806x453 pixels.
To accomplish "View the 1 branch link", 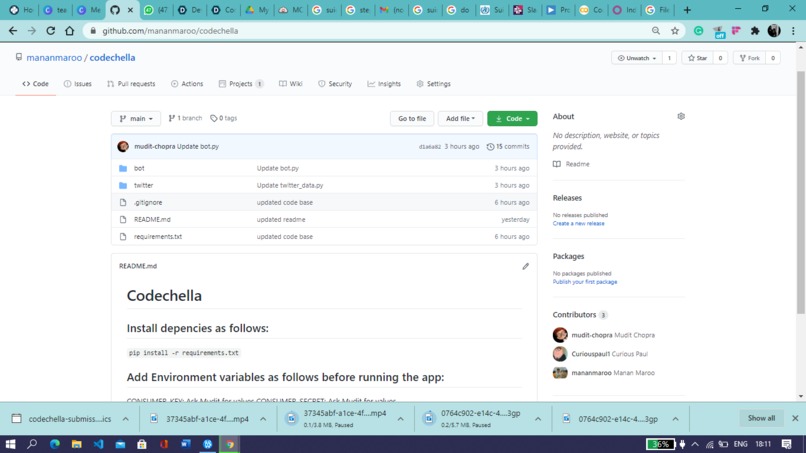I will (185, 118).
